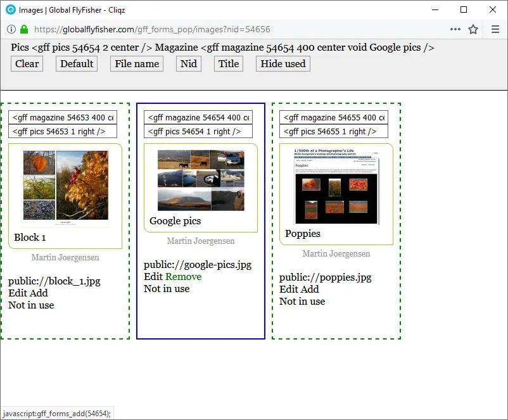508x420 pixels.
Task: Open the three-dots page actions menu
Action: click(x=455, y=29)
